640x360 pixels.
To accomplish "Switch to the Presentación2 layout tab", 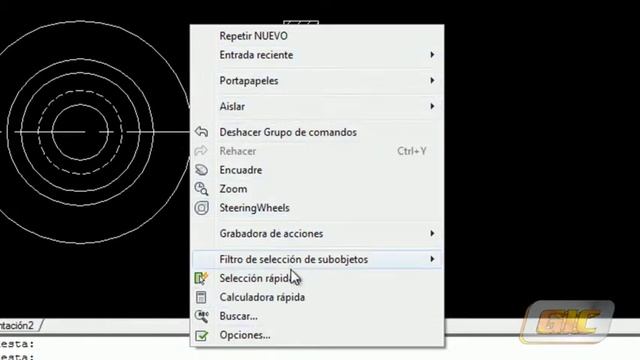I will pyautogui.click(x=17, y=325).
